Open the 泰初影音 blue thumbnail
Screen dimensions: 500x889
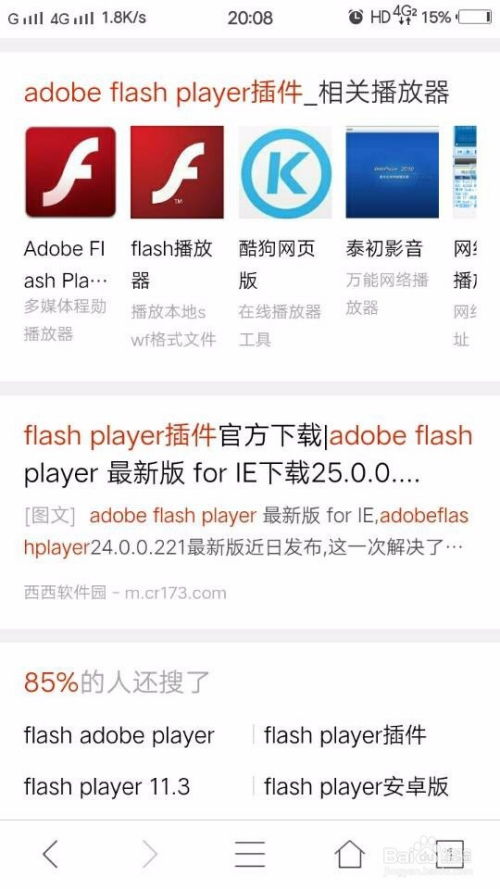point(392,172)
